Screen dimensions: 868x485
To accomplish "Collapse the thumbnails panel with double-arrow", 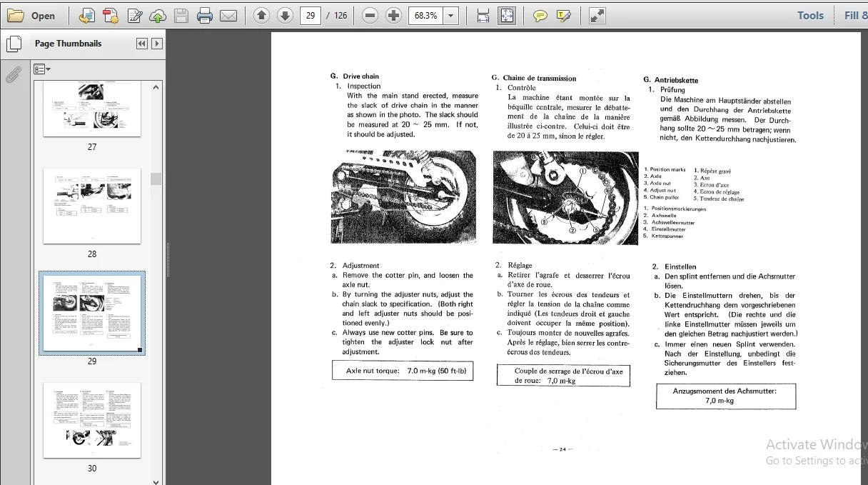I will click(142, 44).
